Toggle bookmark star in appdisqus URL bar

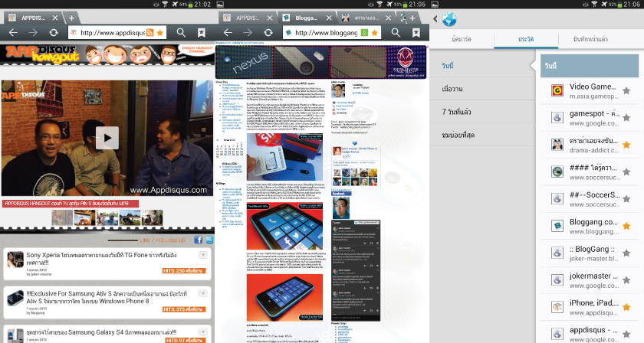(160, 33)
